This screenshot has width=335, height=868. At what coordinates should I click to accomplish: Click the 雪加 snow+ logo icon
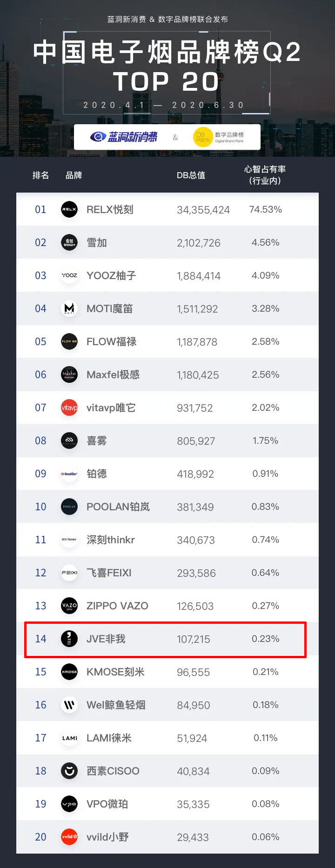tap(69, 242)
